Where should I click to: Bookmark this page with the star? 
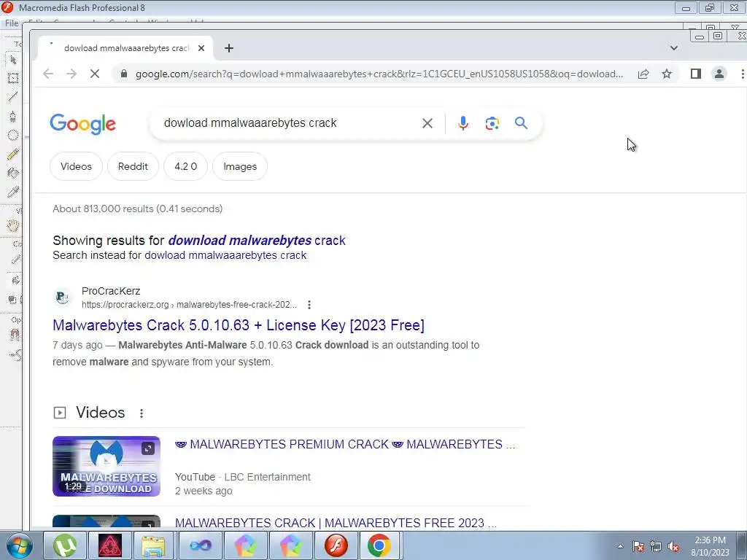click(x=667, y=74)
